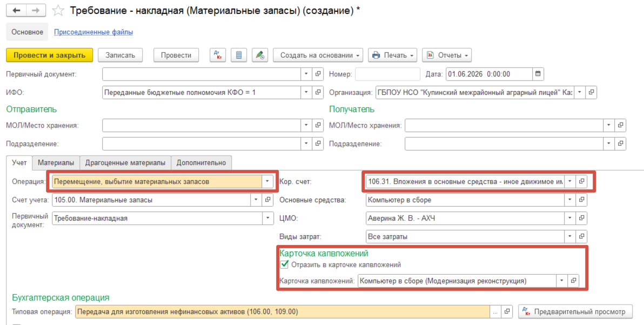
Task: Open recipient МОЛ/Место хранения item icon
Action: coord(620,126)
